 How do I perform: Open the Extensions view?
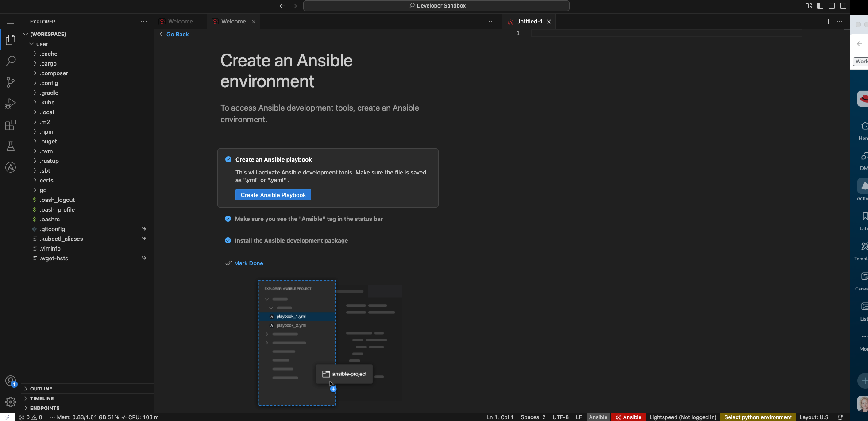[11, 125]
